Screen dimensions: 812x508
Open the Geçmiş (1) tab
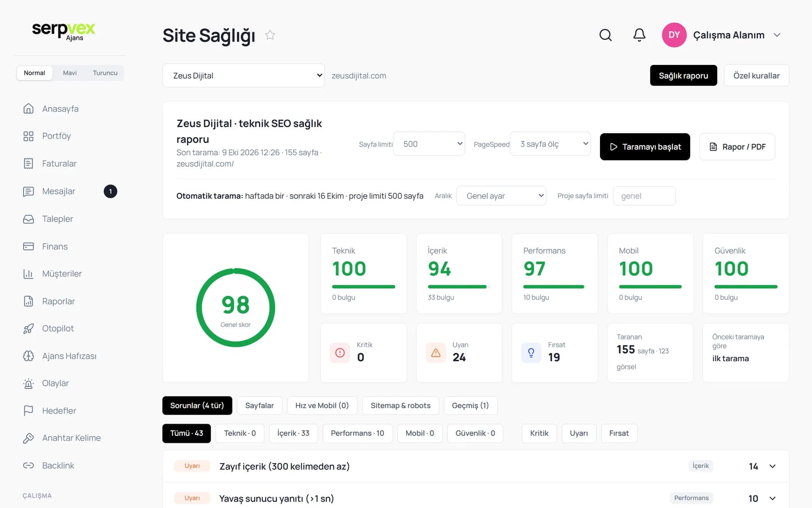coord(471,405)
